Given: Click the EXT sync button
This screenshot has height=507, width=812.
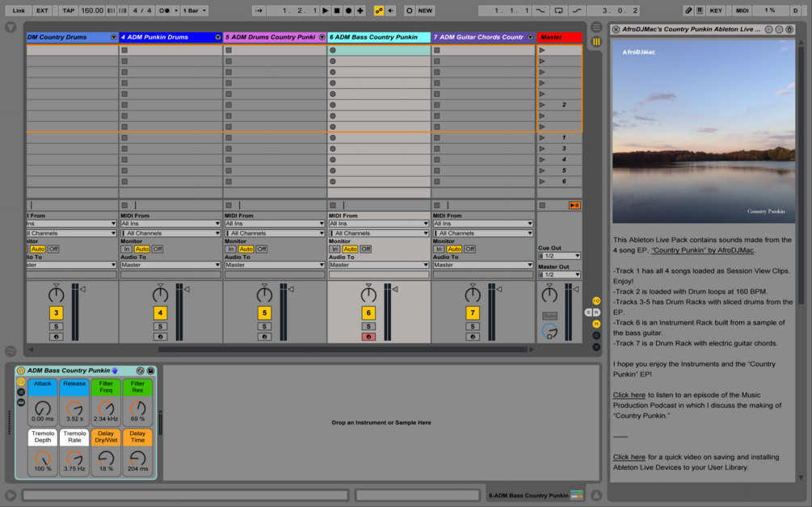Looking at the screenshot, I should click(43, 10).
